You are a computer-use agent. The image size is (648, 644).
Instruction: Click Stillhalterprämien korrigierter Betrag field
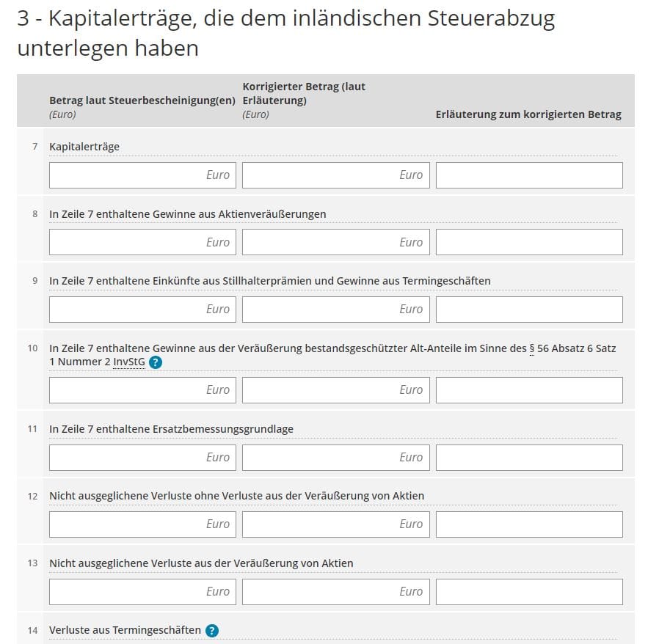pos(335,309)
